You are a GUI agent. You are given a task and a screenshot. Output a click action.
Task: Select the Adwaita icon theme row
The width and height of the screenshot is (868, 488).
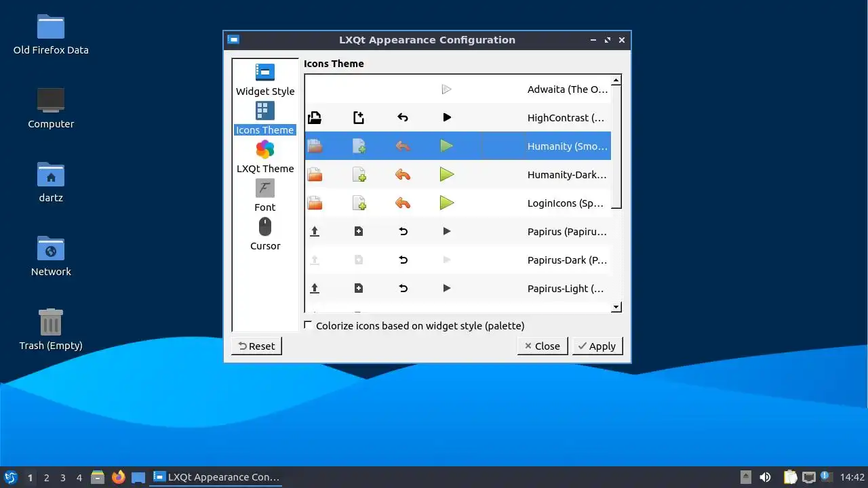[458, 89]
